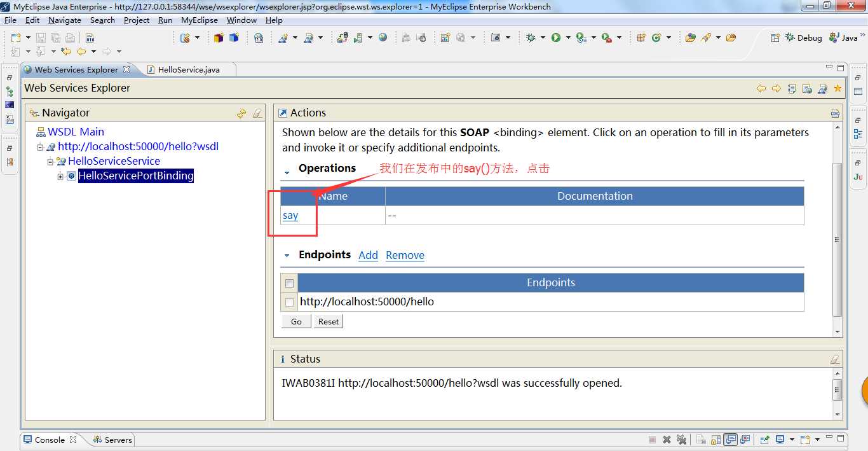The height and width of the screenshot is (451, 868).
Task: Open the Window menu
Action: (x=241, y=20)
